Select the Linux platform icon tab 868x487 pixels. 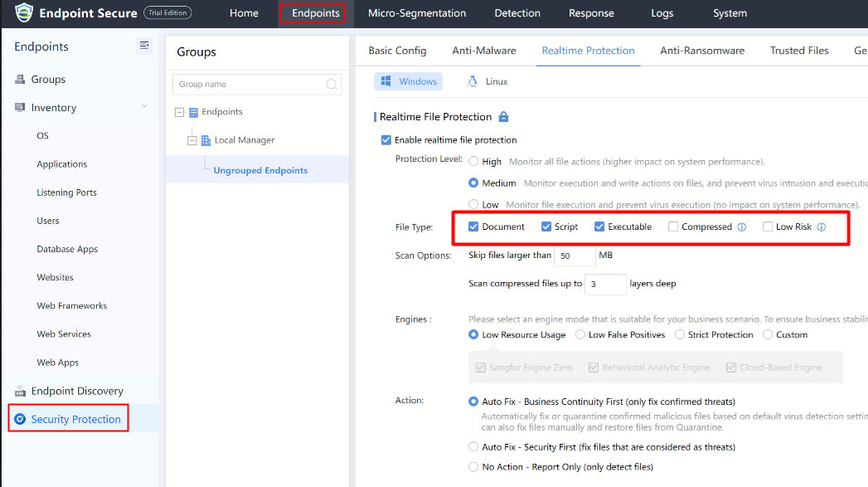473,81
